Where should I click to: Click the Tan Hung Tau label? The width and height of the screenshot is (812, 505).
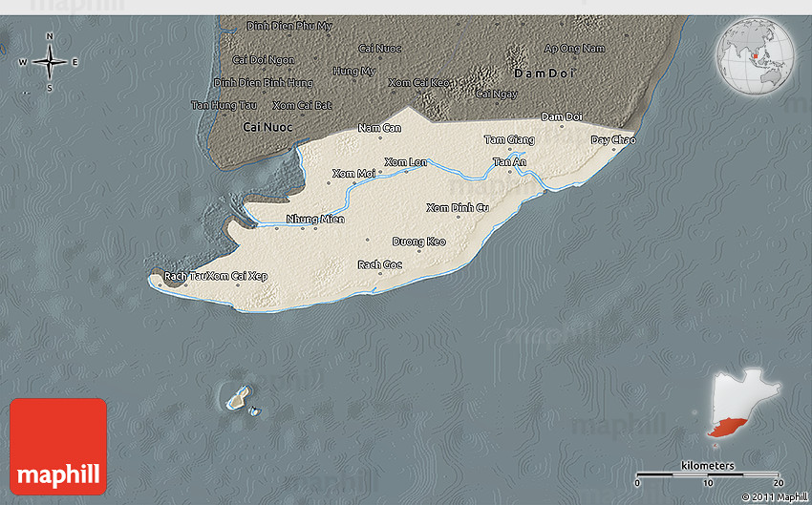(x=224, y=105)
